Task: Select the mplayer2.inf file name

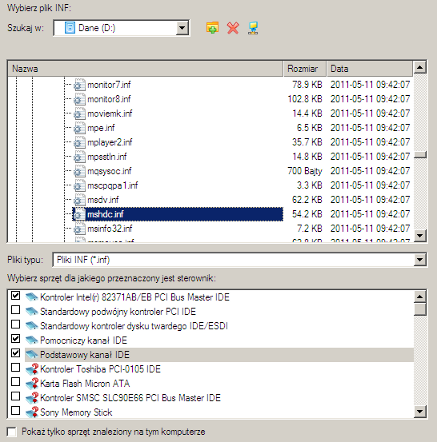Action: 110,142
